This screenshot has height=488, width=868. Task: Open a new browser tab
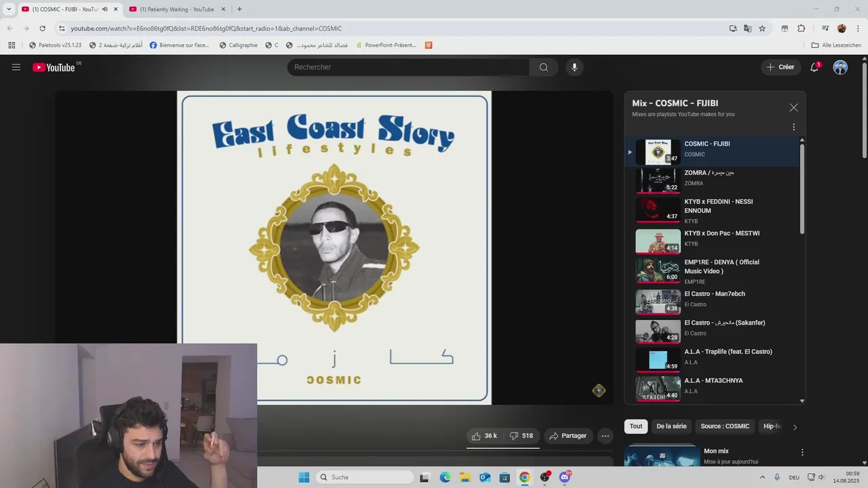click(239, 9)
